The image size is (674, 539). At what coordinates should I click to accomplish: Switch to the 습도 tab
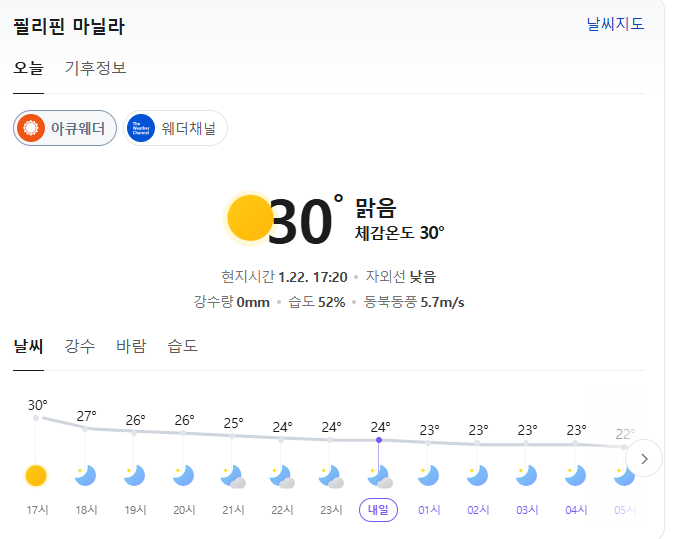tap(183, 346)
